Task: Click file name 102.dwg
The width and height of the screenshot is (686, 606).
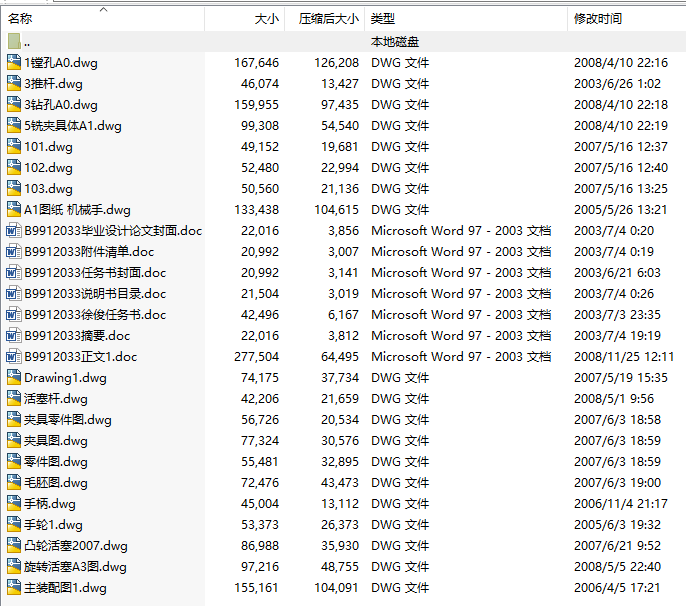Action: point(49,168)
